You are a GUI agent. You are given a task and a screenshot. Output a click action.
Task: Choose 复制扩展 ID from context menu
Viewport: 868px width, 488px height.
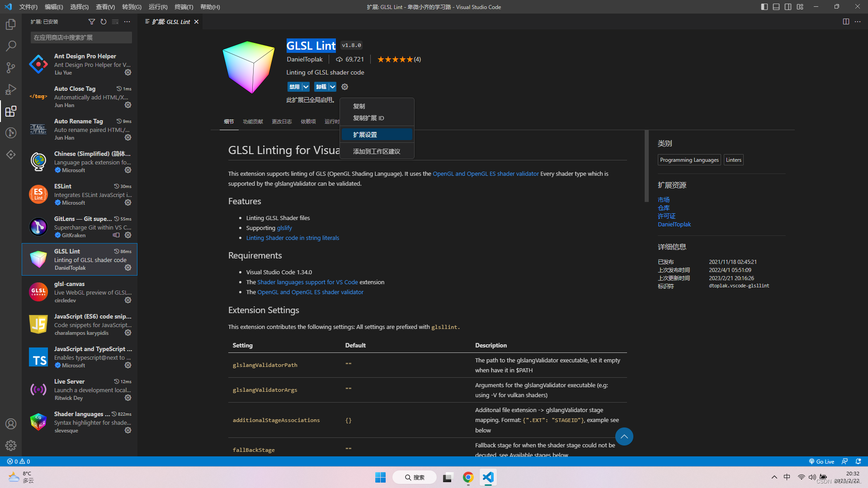[377, 118]
